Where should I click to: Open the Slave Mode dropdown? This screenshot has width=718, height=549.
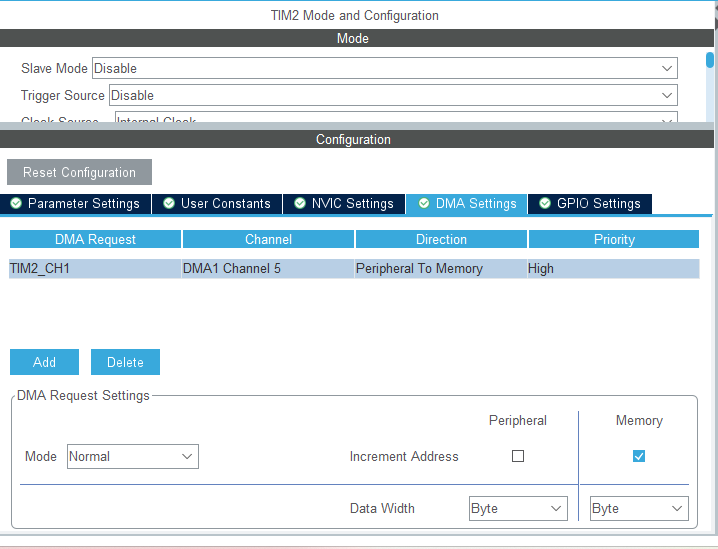(x=385, y=68)
